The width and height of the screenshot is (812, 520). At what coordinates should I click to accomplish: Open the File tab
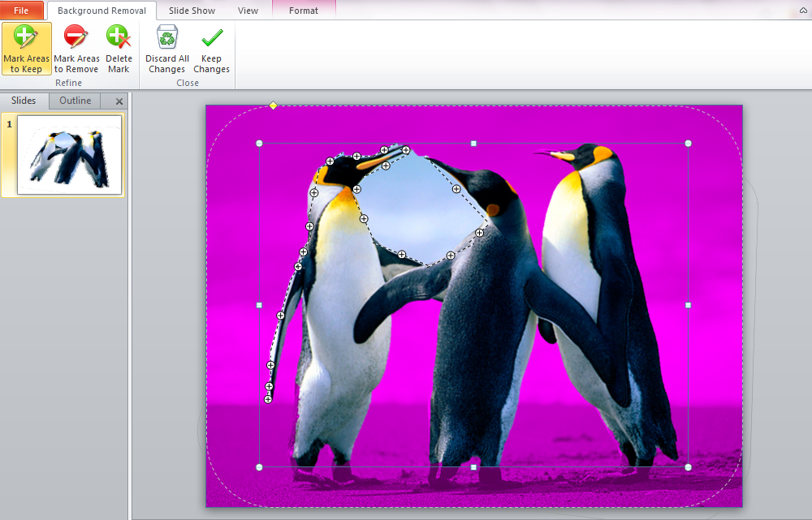click(x=22, y=11)
